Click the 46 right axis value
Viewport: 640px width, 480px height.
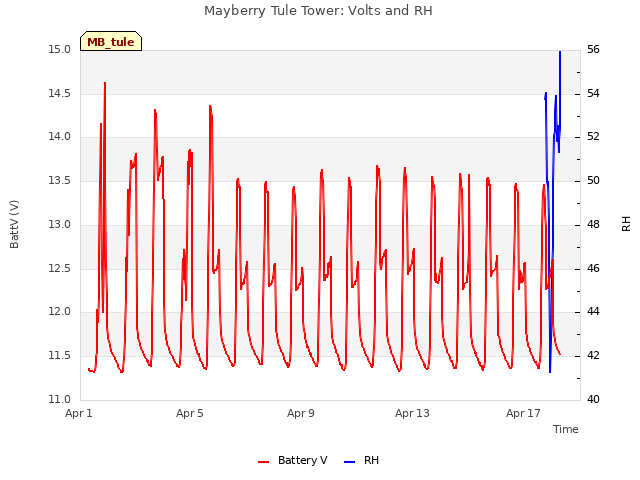(x=593, y=269)
